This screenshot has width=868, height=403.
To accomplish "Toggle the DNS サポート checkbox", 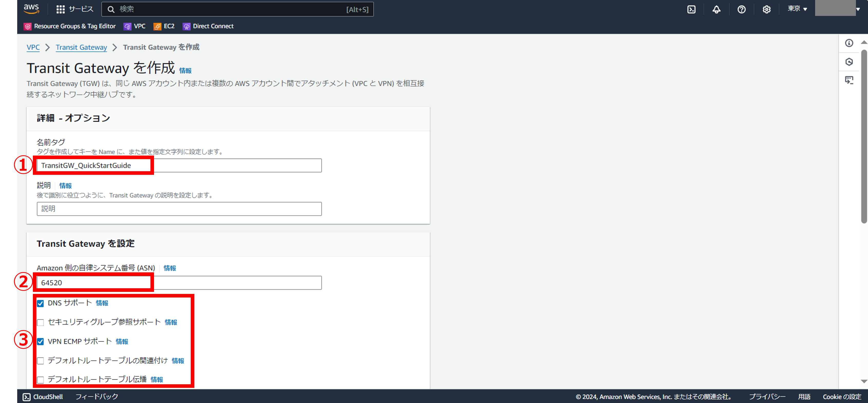I will coord(41,303).
